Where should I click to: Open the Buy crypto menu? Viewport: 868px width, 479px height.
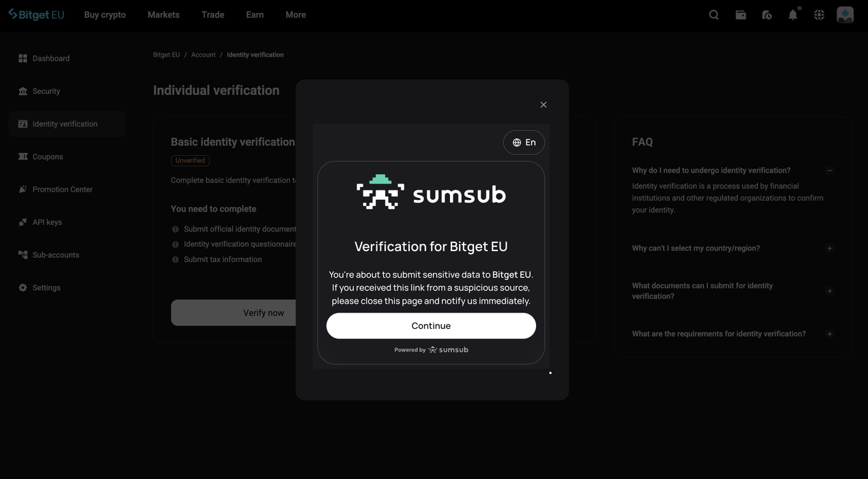[x=104, y=14]
